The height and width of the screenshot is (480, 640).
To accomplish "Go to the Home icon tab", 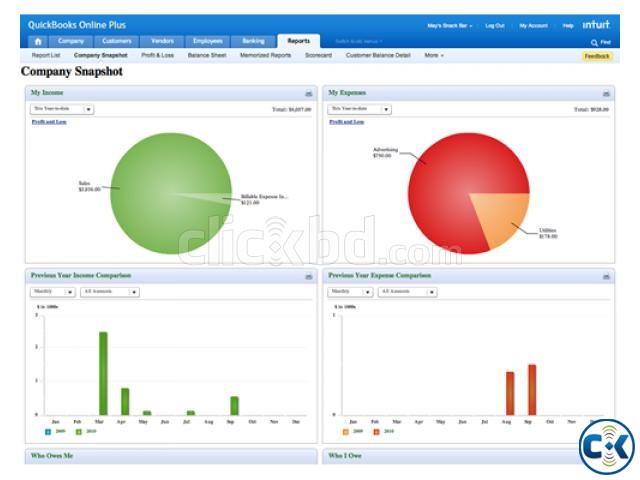I will [37, 41].
